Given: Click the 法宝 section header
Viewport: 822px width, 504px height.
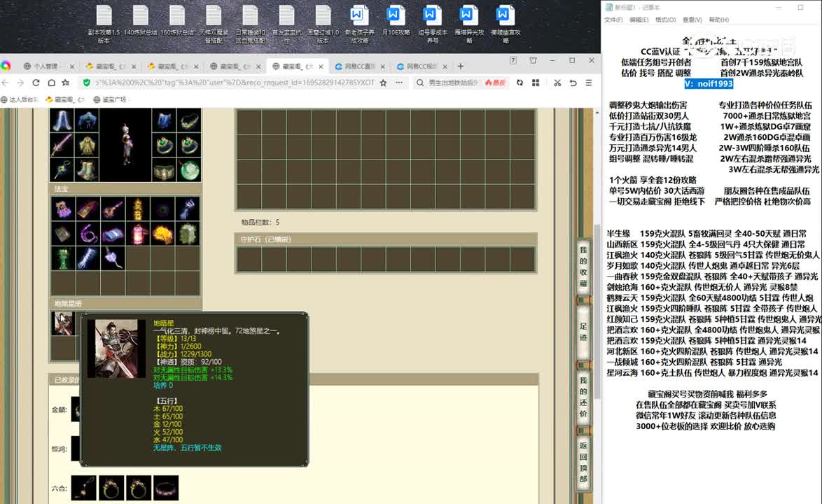Looking at the screenshot, I should pyautogui.click(x=125, y=188).
